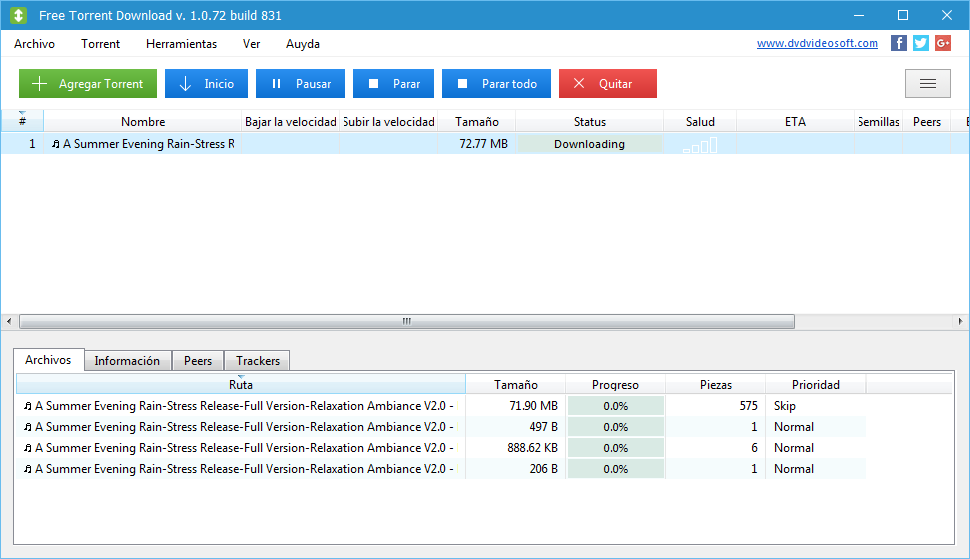Viewport: 970px width, 559px height.
Task: Visit www.dvdvideosoft.com link
Action: 817,43
